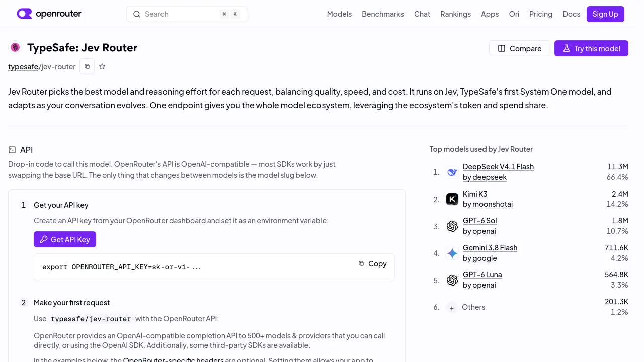The image size is (644, 362).
Task: Open the by deepseek provider link
Action: click(485, 177)
